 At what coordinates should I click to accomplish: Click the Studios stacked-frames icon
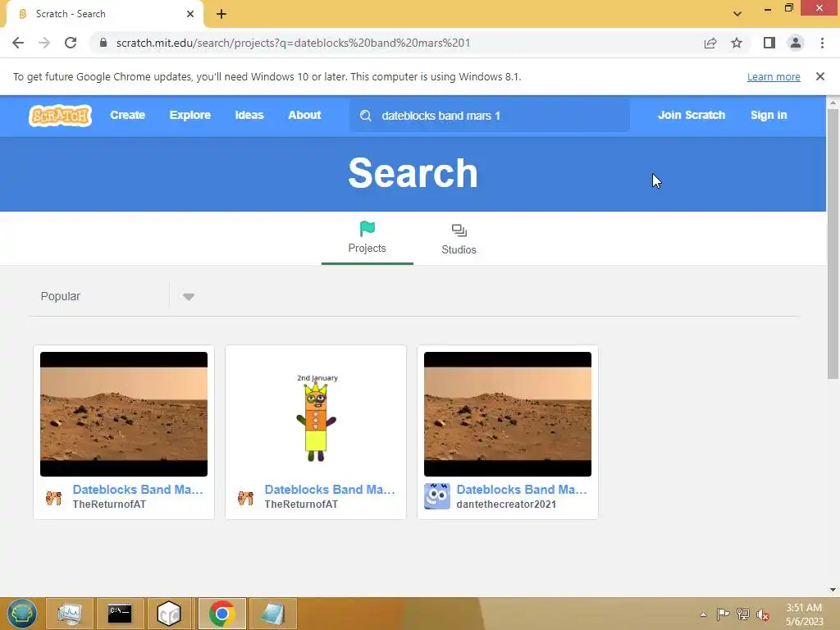coord(459,231)
